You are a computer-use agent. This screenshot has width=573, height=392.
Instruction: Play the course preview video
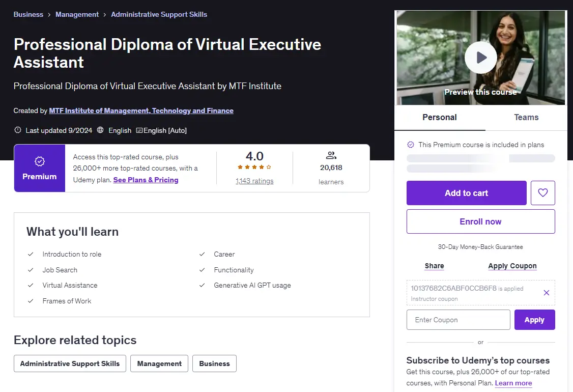480,58
